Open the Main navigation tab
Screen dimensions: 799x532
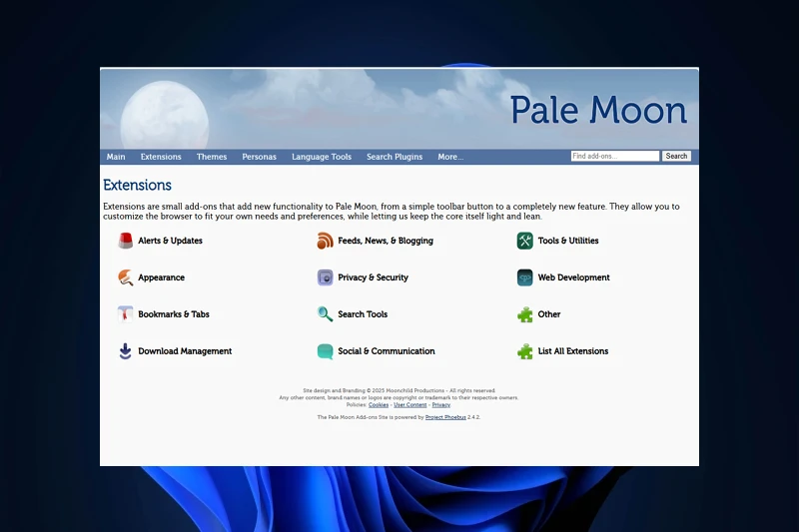116,157
